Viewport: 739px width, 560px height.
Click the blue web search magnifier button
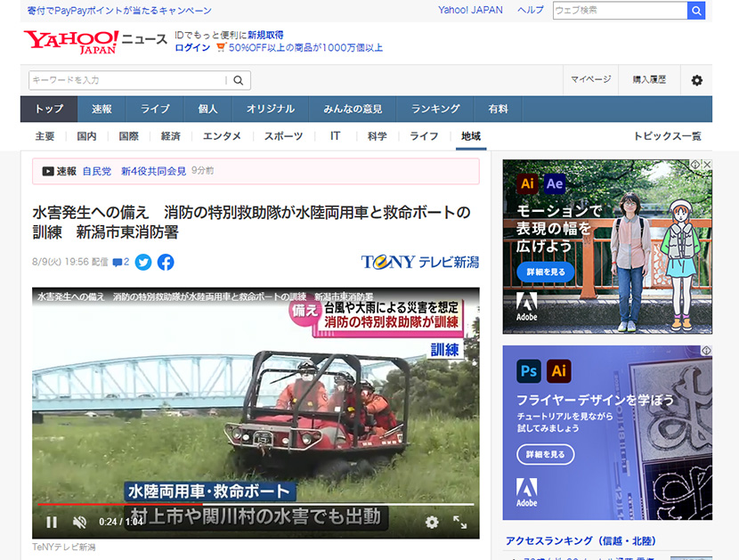pyautogui.click(x=695, y=11)
